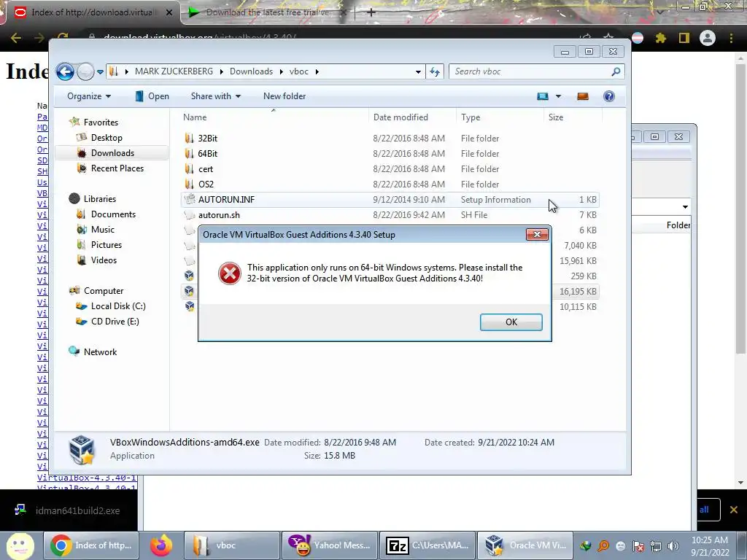The width and height of the screenshot is (747, 560).
Task: Click New folder in toolbar
Action: [x=285, y=96]
